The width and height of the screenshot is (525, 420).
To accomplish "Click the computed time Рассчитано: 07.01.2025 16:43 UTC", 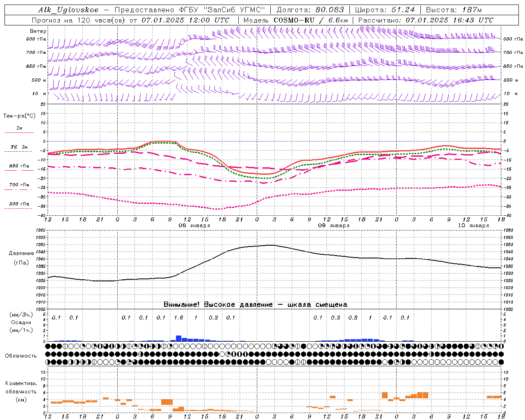I will [426, 20].
